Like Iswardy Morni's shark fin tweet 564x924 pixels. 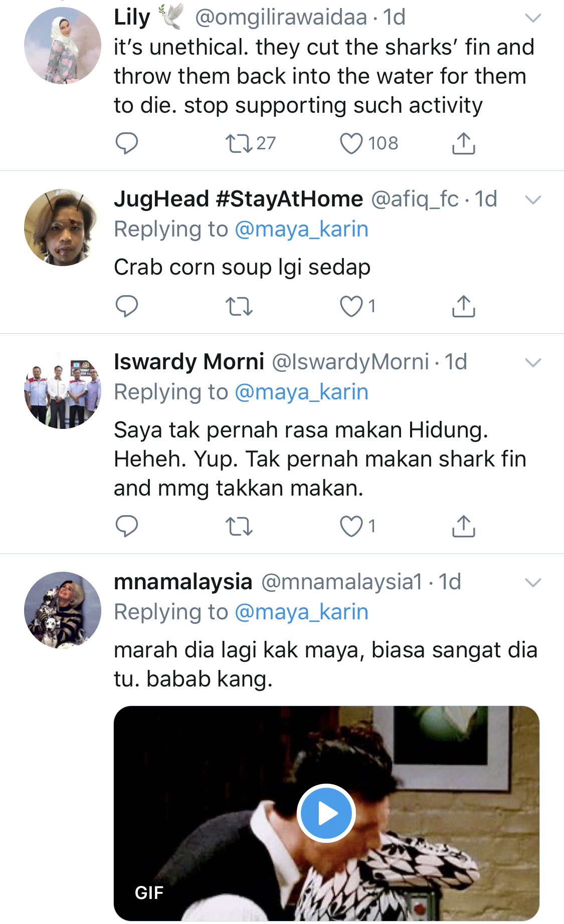(x=351, y=526)
